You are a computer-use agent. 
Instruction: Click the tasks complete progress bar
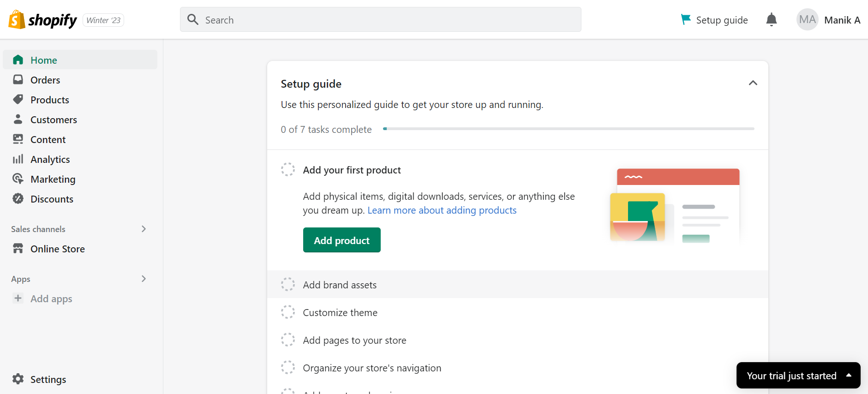[568, 129]
